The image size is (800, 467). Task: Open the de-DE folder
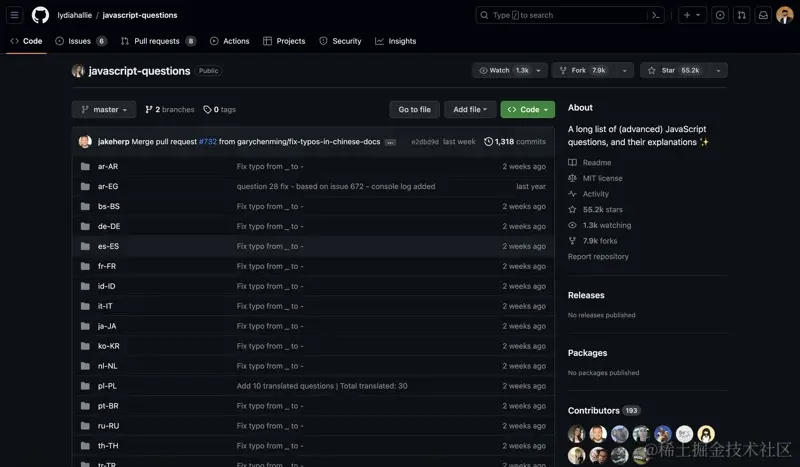[109, 226]
